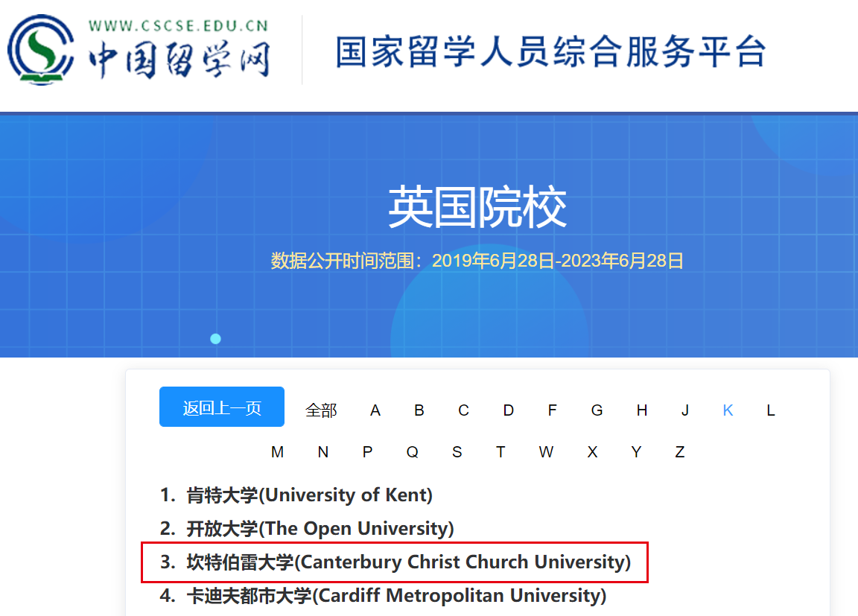
Task: Filter universities by letter N
Action: coord(322,452)
